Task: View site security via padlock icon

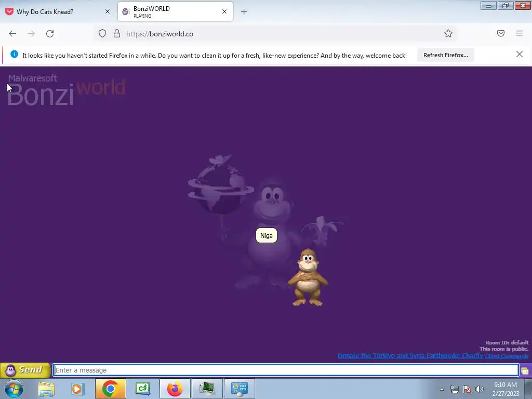Action: (117, 34)
